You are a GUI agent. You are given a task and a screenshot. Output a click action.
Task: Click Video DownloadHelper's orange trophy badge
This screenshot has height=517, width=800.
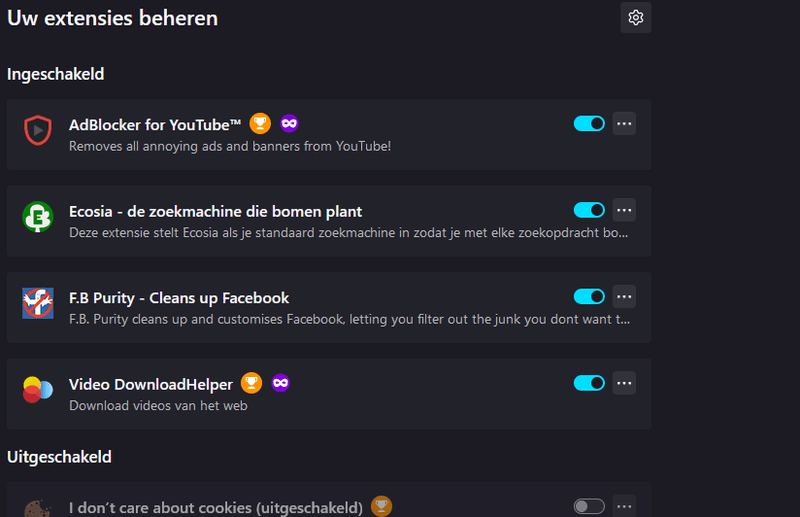tap(252, 383)
